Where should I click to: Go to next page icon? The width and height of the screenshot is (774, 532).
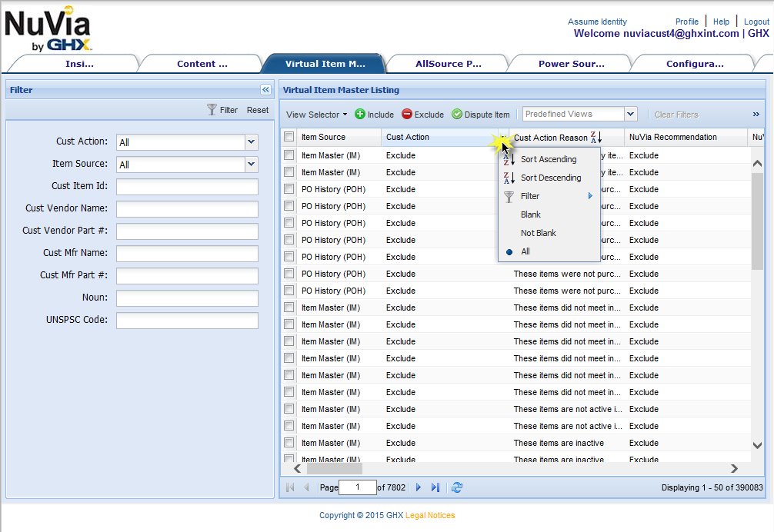click(419, 487)
